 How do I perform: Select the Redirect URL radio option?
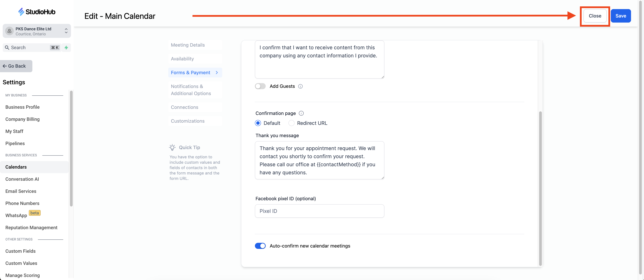click(291, 123)
